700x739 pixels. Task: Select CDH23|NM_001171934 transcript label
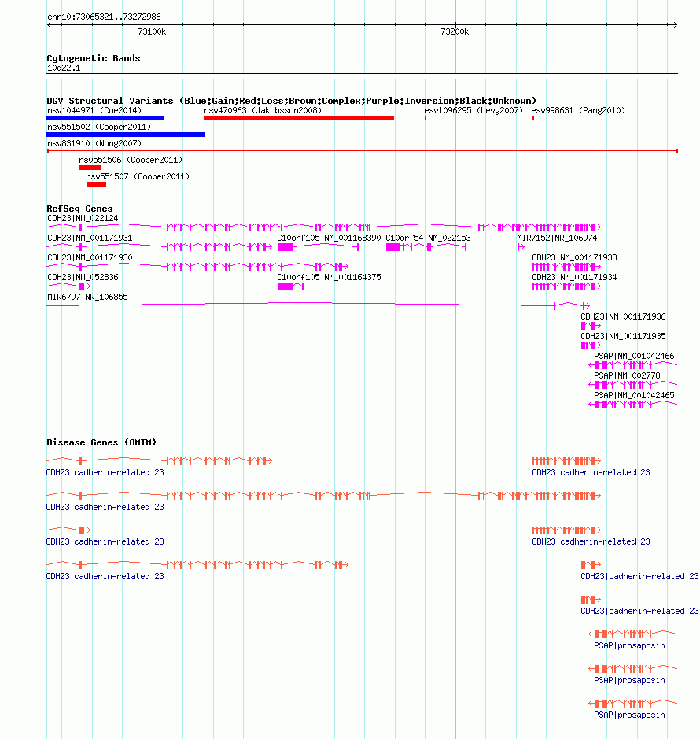574,278
